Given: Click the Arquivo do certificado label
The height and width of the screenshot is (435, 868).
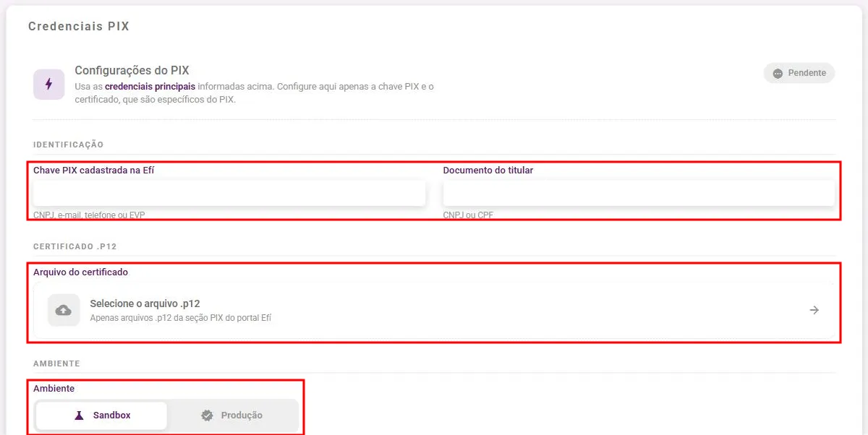Looking at the screenshot, I should 81,272.
